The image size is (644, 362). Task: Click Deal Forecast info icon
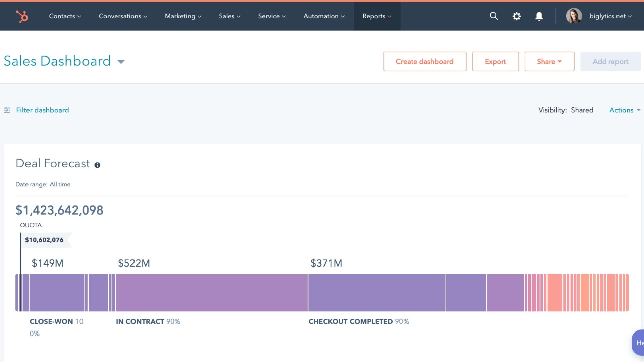pyautogui.click(x=97, y=165)
